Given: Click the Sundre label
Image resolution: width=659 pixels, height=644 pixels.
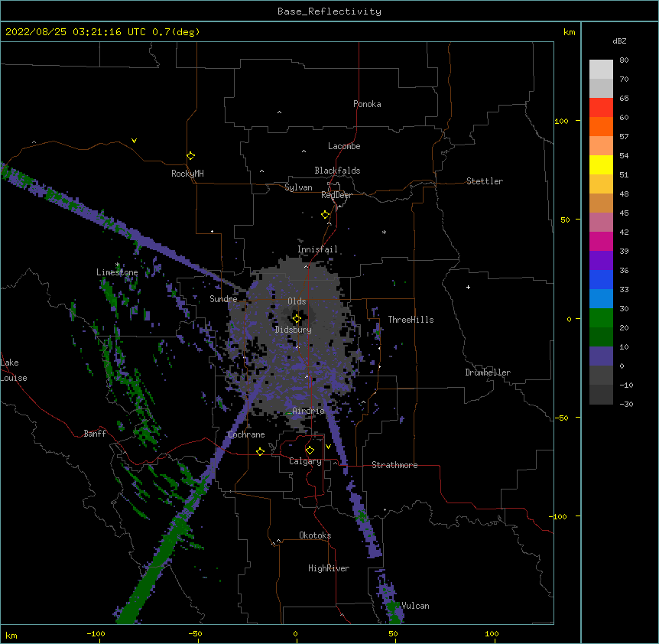Looking at the screenshot, I should (x=223, y=299).
